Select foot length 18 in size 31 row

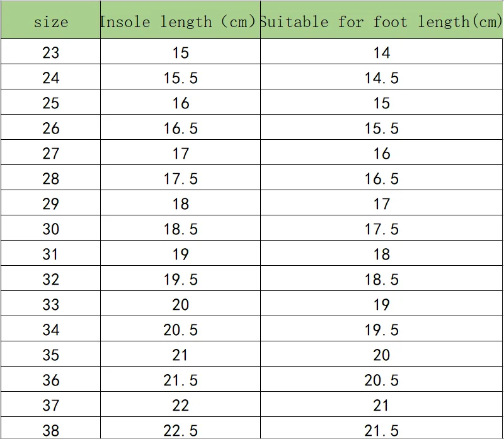[381, 254]
